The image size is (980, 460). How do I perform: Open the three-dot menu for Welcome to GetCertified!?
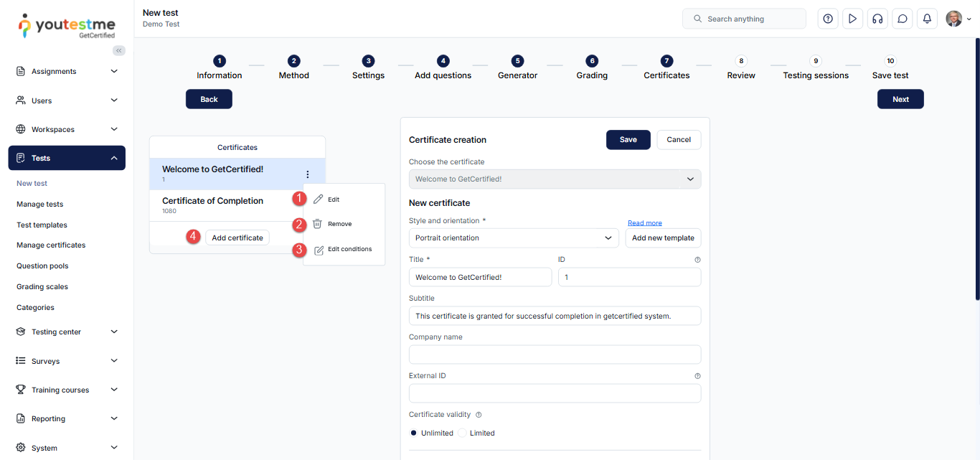(308, 174)
